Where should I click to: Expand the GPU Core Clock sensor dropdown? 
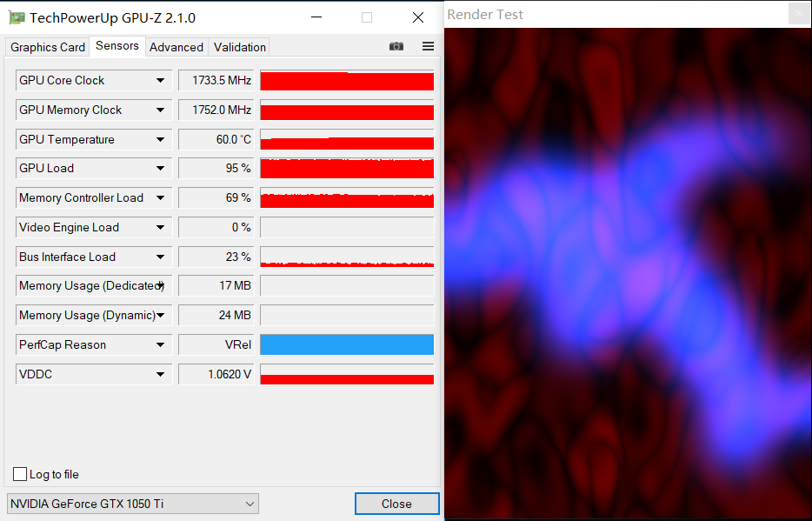pyautogui.click(x=161, y=80)
